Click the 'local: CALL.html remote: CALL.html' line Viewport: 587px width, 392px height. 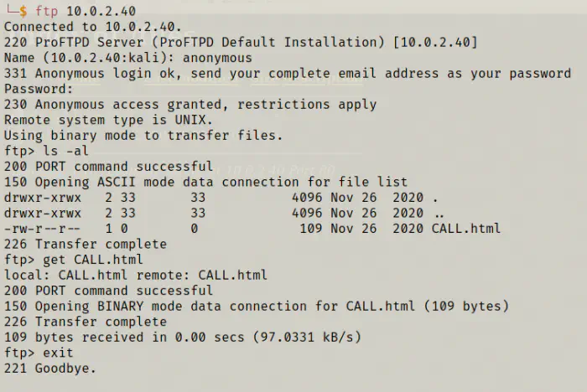(136, 275)
